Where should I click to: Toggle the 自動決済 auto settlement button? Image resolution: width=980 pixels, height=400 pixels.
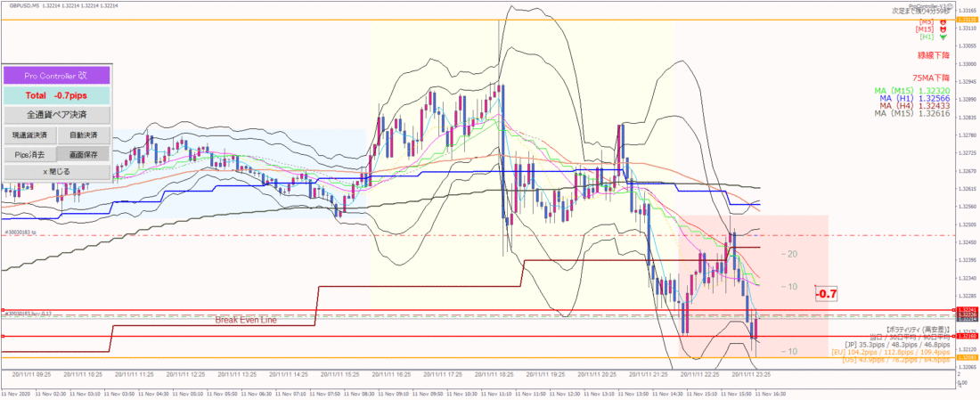[x=83, y=135]
